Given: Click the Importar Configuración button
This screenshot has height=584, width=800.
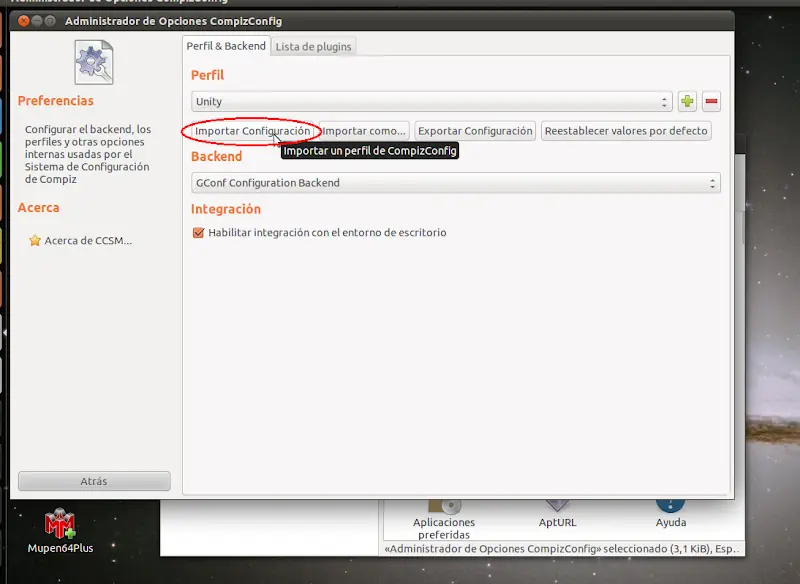Looking at the screenshot, I should click(252, 131).
